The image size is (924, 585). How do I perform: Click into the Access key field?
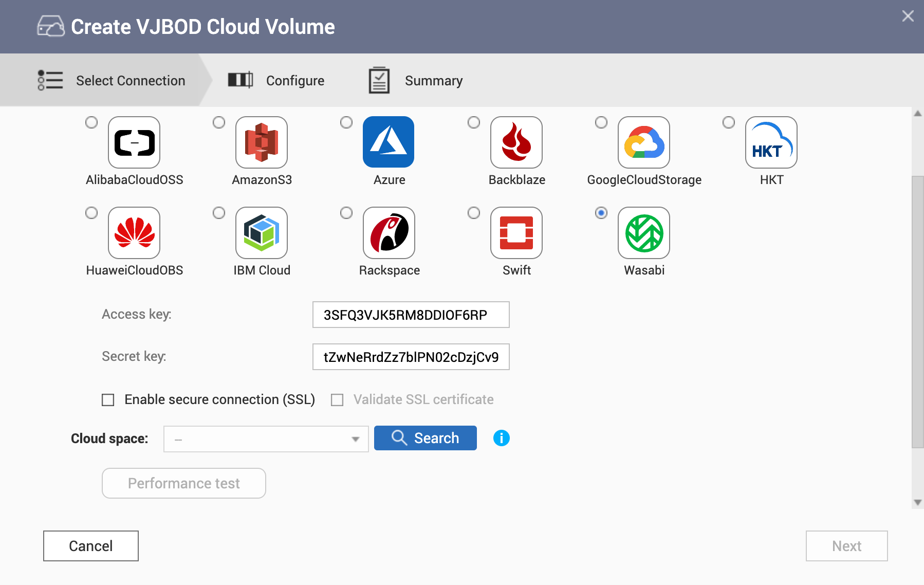coord(411,315)
